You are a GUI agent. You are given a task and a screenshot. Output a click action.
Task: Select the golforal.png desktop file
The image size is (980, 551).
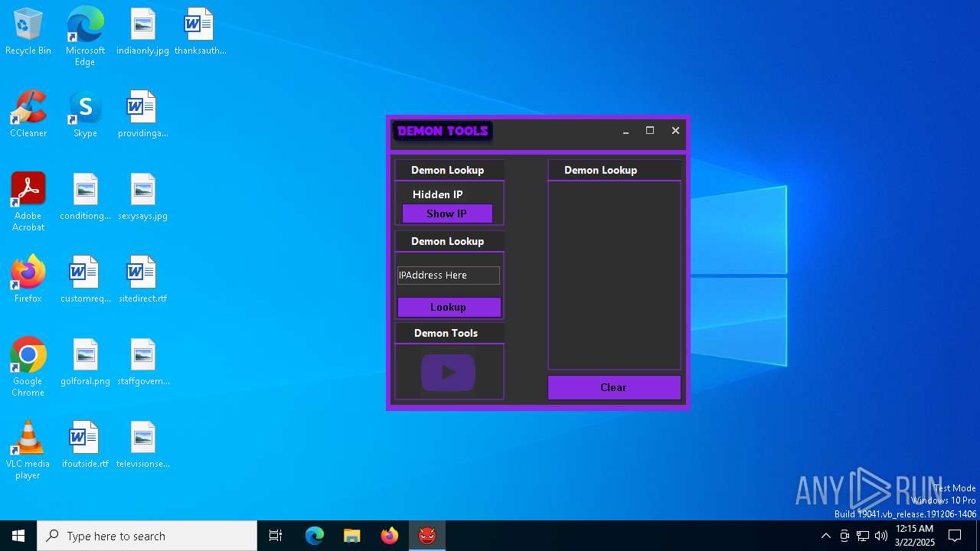[85, 363]
